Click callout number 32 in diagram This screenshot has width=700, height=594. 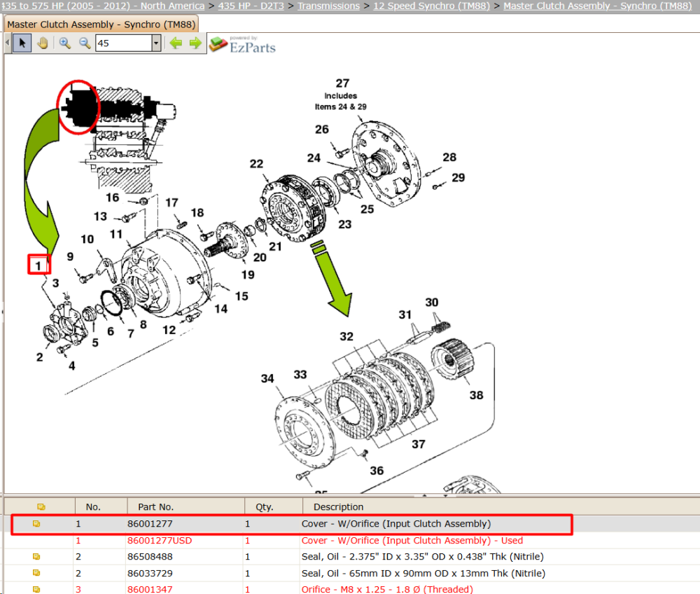tap(346, 337)
